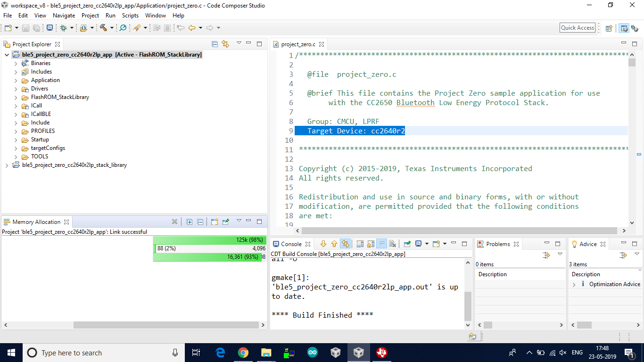Viewport: 644px width, 362px height.
Task: Open Project Explorer View Menu
Action: coord(239,43)
